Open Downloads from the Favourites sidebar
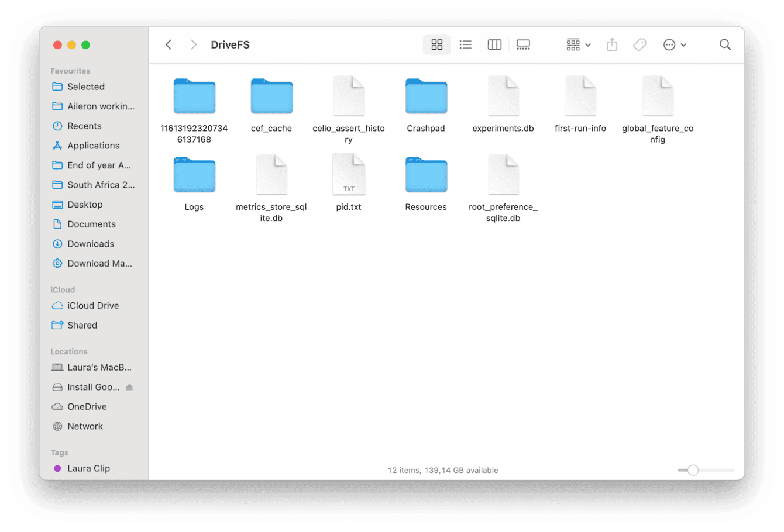The width and height of the screenshot is (784, 532). click(90, 244)
